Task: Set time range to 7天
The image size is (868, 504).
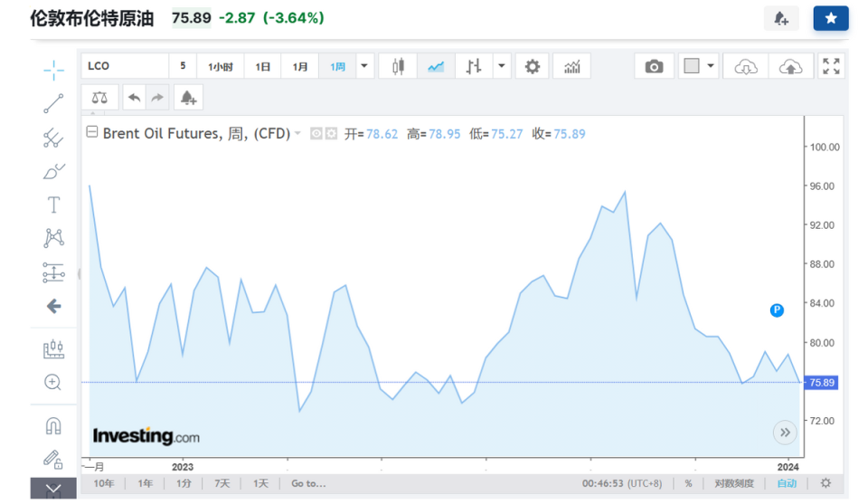Action: click(x=222, y=483)
